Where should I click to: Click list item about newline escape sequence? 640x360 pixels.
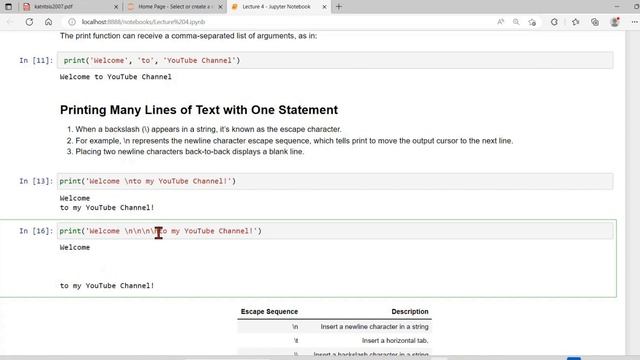point(294,141)
